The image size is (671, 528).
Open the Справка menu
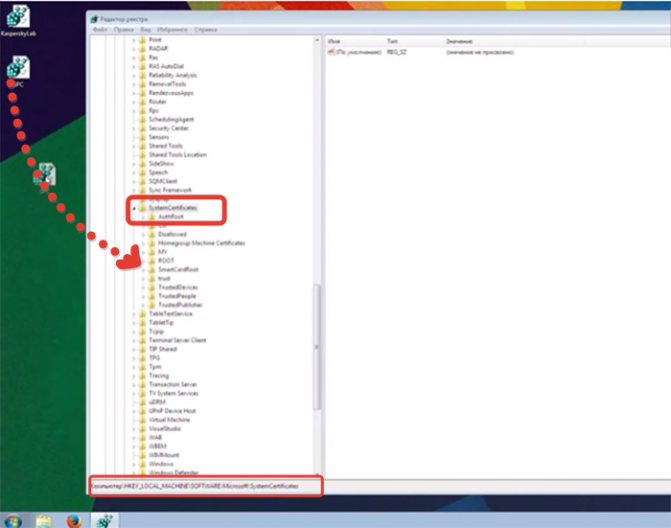coord(206,30)
